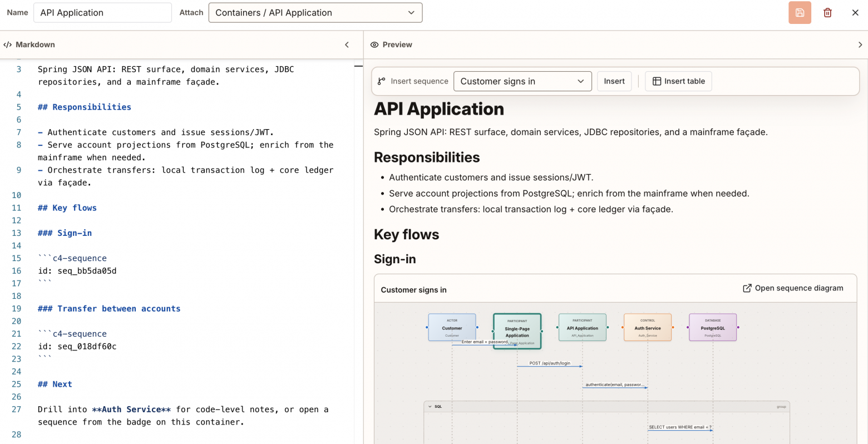Image resolution: width=868 pixels, height=444 pixels.
Task: Click line number 3 in the editor gutter
Action: [19, 70]
